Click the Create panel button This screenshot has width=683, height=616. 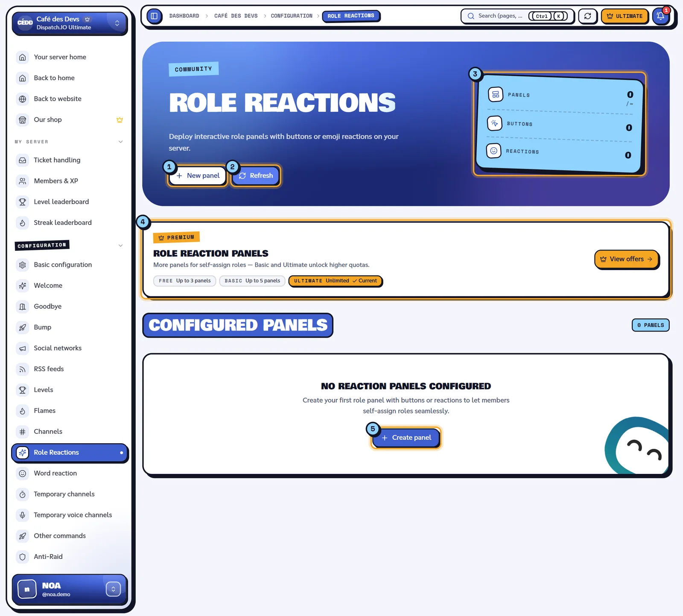point(406,438)
